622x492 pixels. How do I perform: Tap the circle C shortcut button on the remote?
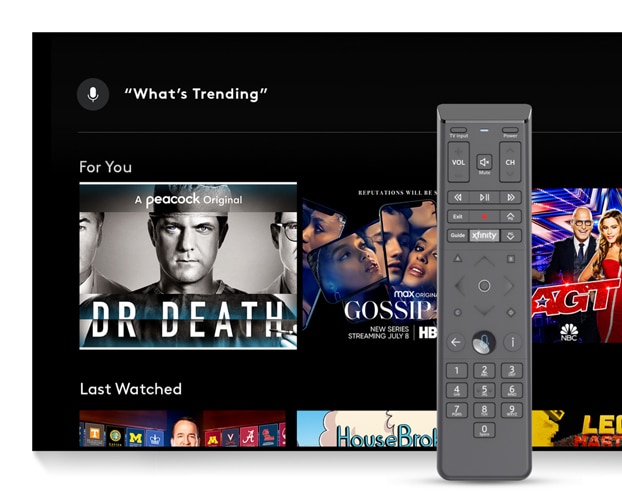click(458, 312)
